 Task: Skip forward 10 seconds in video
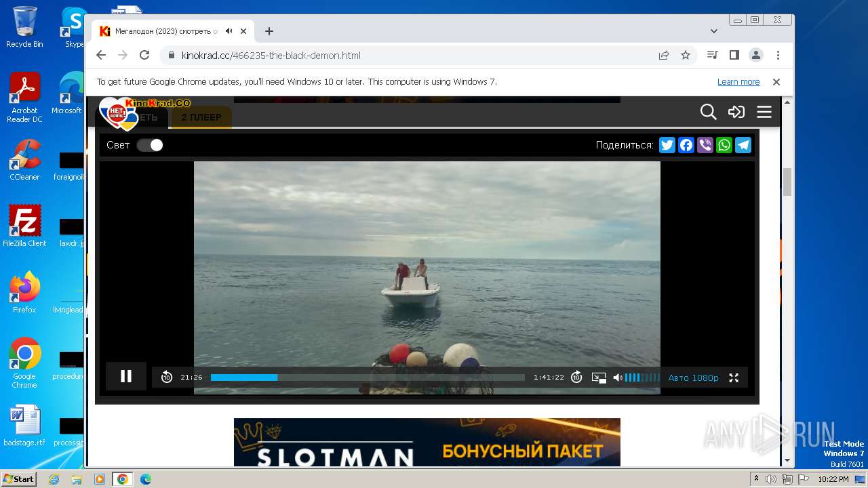pos(576,378)
